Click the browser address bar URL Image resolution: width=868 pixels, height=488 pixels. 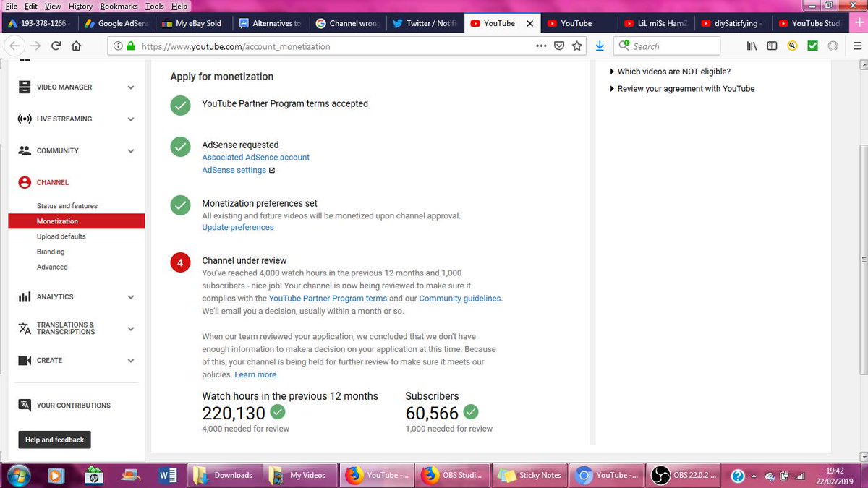tap(236, 46)
